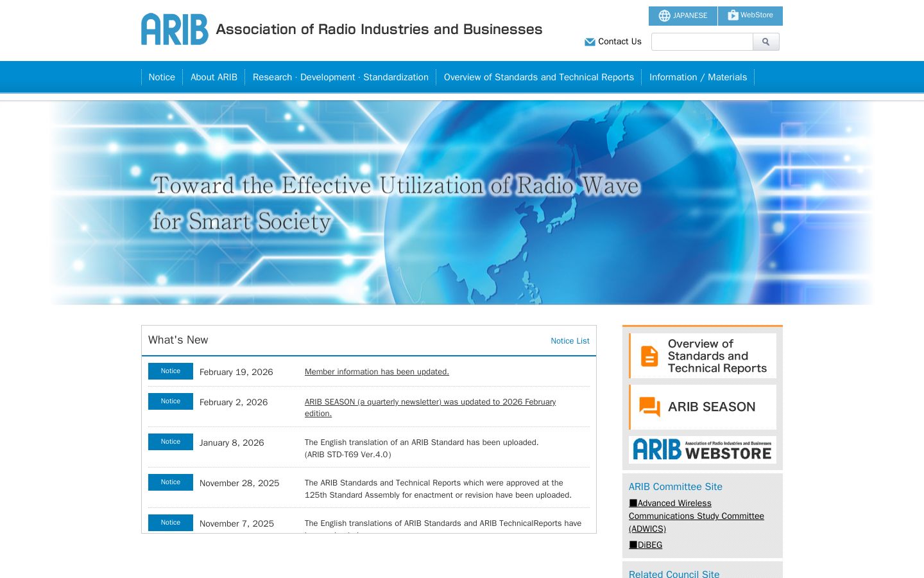Open the DiBEG committee link
The image size is (924, 578).
[646, 545]
